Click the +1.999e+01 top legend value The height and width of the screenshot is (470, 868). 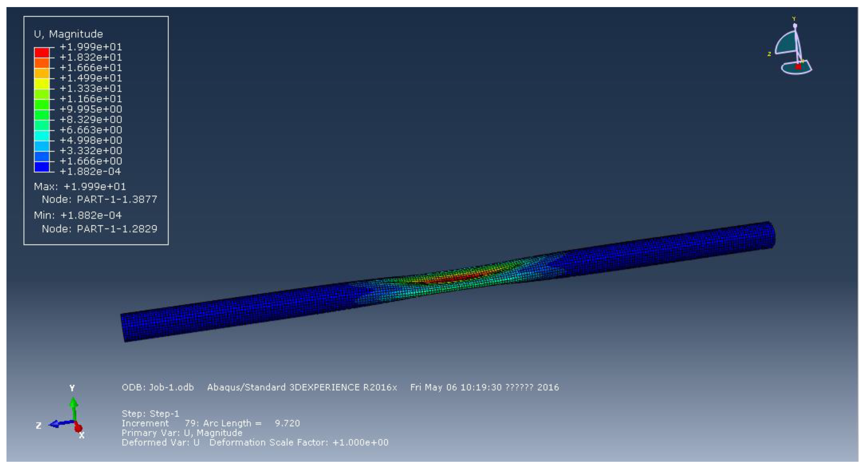point(91,47)
